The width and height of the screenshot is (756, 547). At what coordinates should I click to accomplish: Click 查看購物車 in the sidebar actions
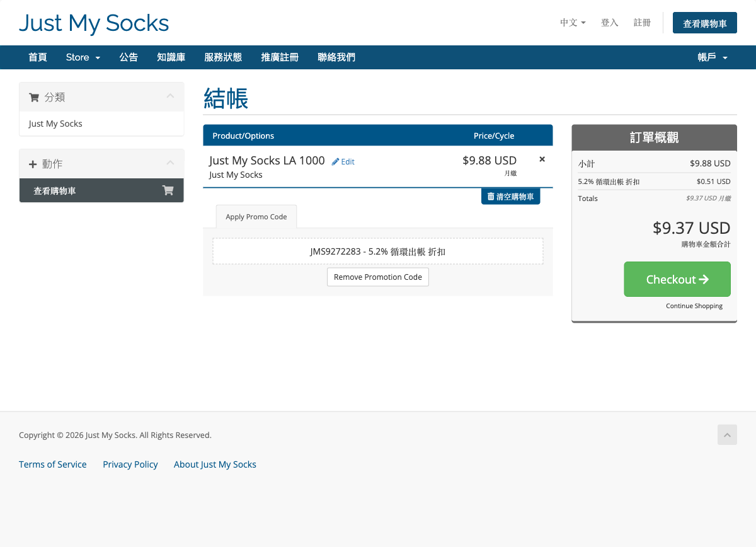pos(101,190)
